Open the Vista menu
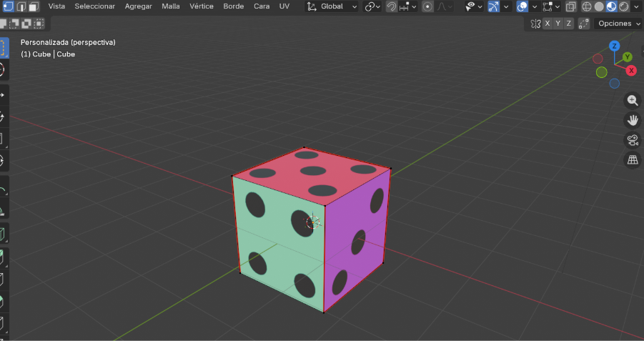The image size is (644, 341). [56, 6]
